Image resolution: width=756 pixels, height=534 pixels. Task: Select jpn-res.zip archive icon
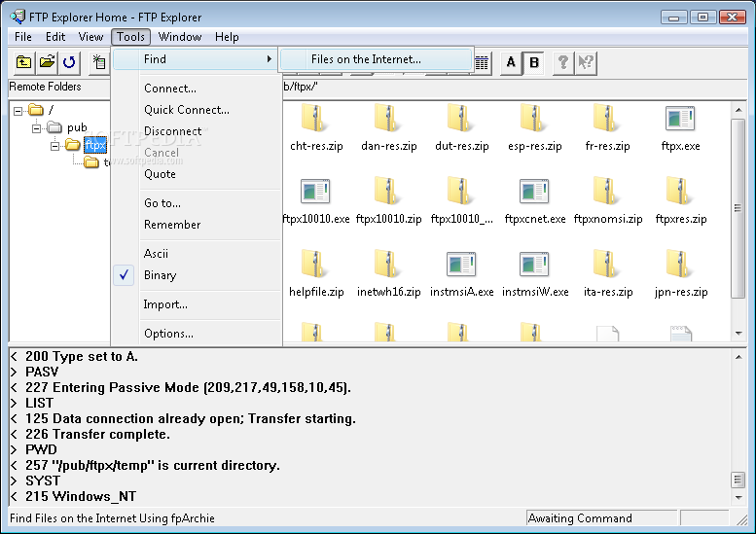coord(680,265)
